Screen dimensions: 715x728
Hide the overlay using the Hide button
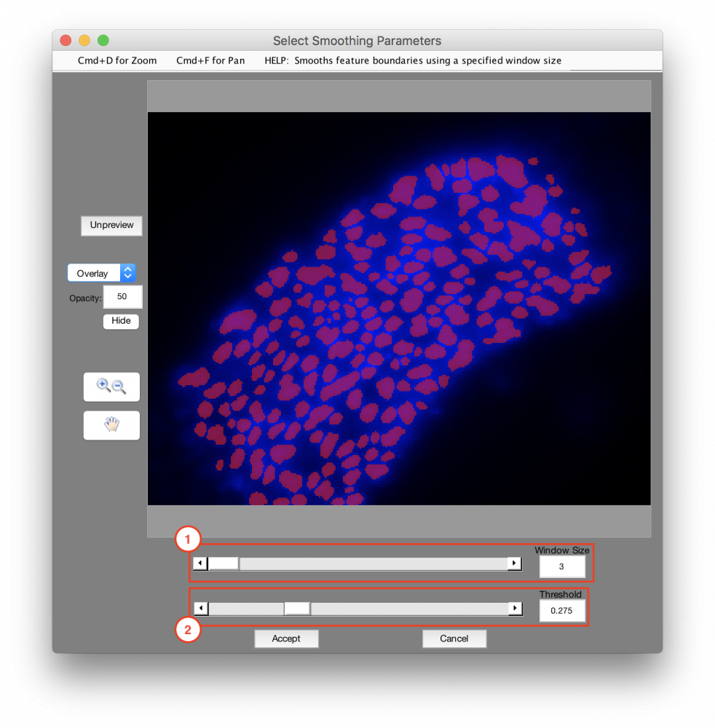pyautogui.click(x=121, y=321)
